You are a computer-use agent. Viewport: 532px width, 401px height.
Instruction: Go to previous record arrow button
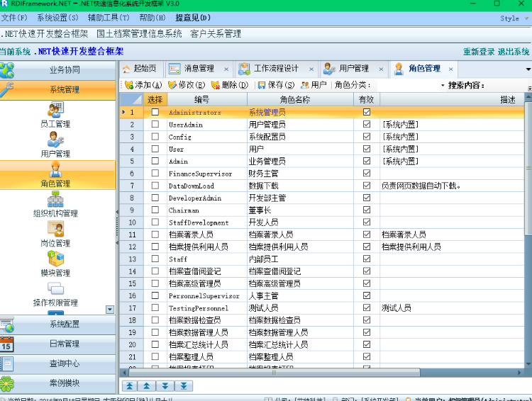pyautogui.click(x=147, y=385)
